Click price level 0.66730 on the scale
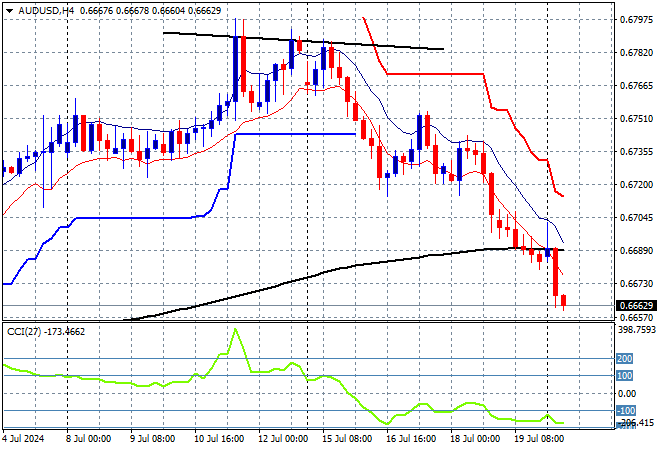Viewport: 660px width, 450px height. pos(636,284)
